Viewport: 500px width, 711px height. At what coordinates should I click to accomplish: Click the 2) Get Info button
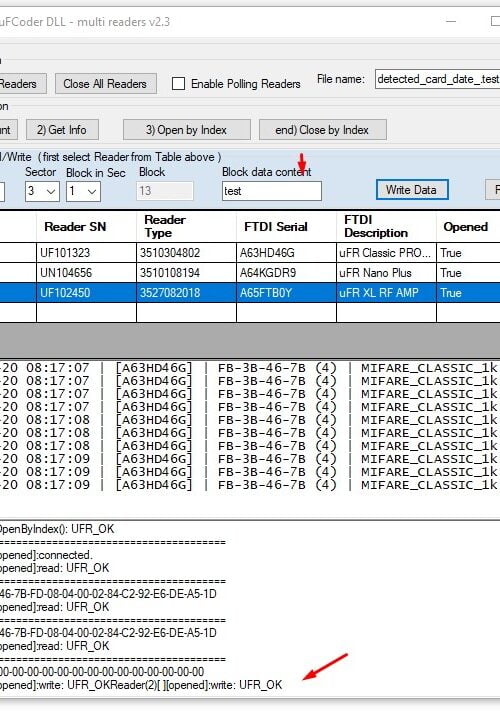pyautogui.click(x=62, y=130)
